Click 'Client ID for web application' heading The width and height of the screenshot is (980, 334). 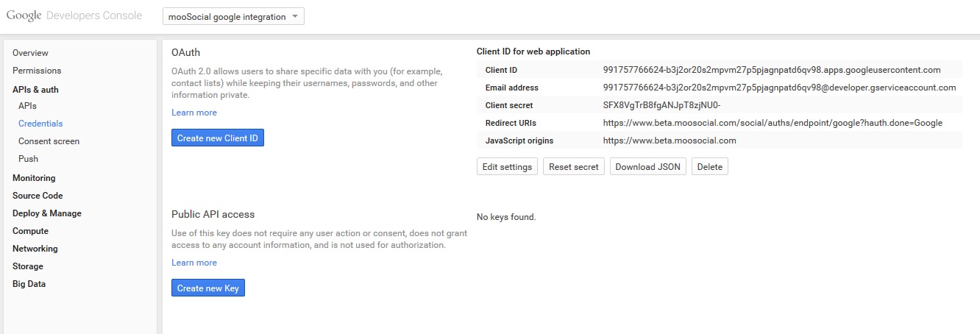tap(533, 51)
